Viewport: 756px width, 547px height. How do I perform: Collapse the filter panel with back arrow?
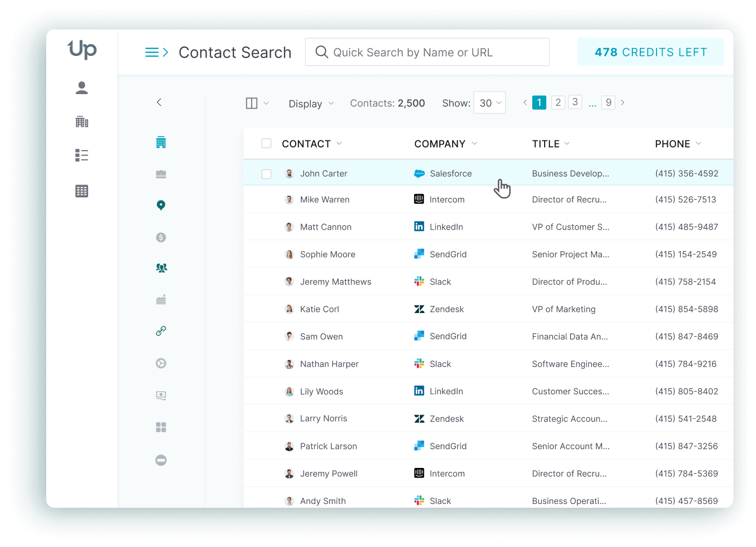[x=159, y=102]
